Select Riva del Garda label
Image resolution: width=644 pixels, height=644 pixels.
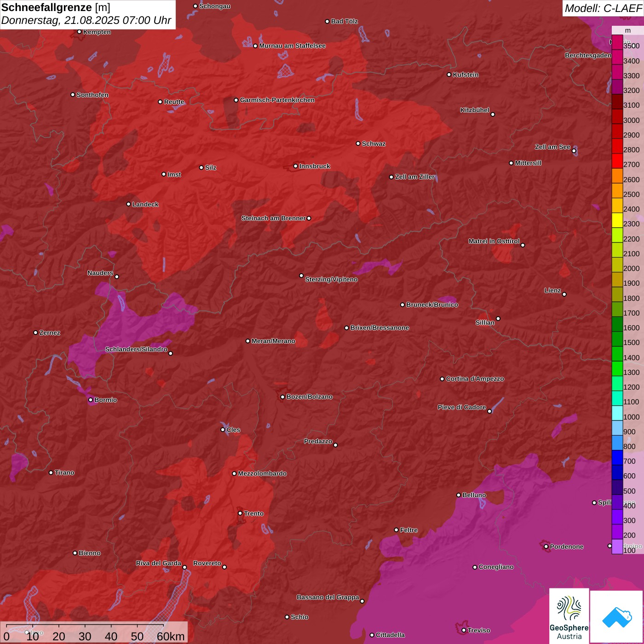(x=159, y=563)
